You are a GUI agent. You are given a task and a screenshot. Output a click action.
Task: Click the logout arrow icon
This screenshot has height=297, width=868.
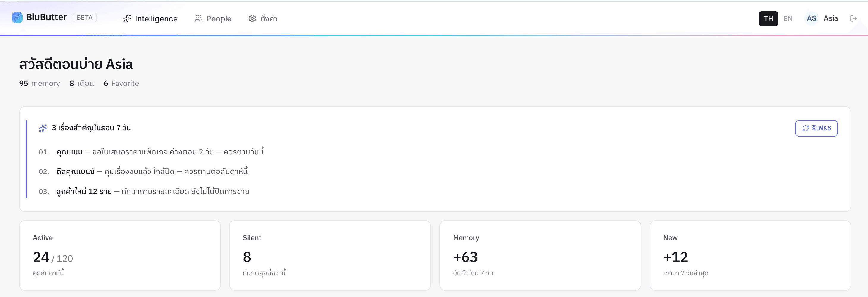(x=853, y=18)
